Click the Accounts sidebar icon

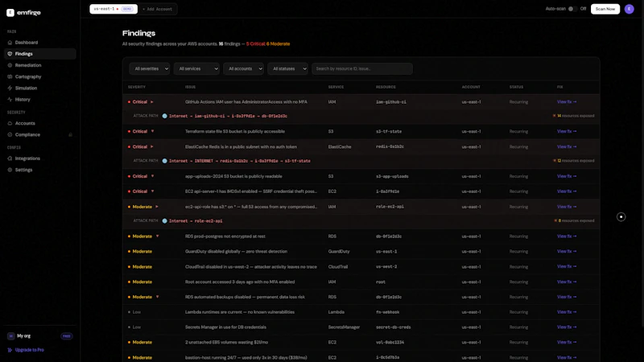tap(10, 123)
